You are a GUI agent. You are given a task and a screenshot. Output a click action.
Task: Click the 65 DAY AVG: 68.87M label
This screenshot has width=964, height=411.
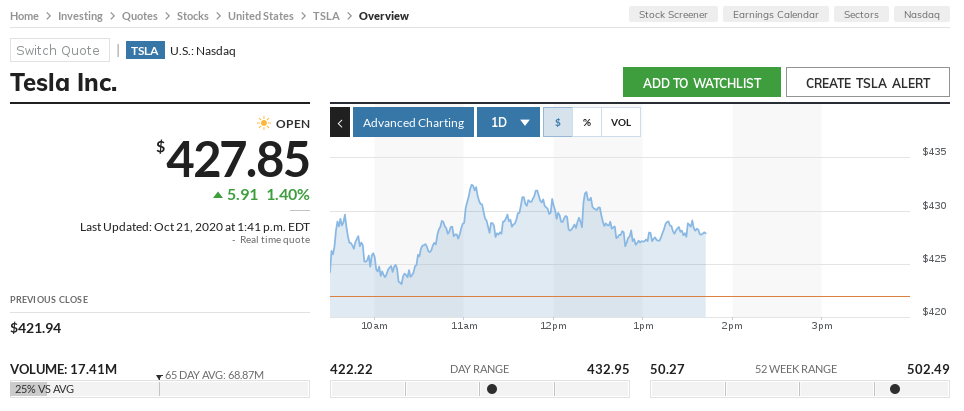click(214, 375)
